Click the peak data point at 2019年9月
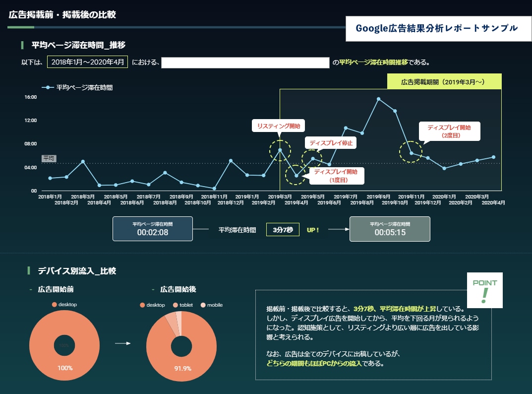This screenshot has width=532, height=394. pyautogui.click(x=379, y=99)
